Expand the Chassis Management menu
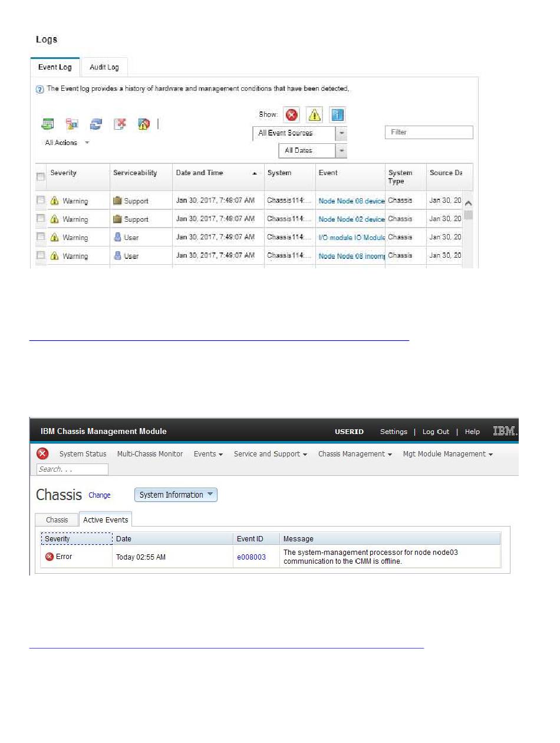The height and width of the screenshot is (743, 560). [x=355, y=454]
